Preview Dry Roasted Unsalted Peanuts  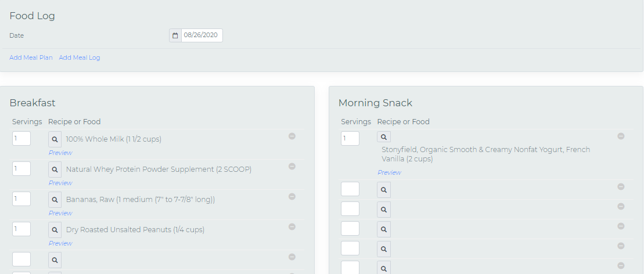(60, 243)
